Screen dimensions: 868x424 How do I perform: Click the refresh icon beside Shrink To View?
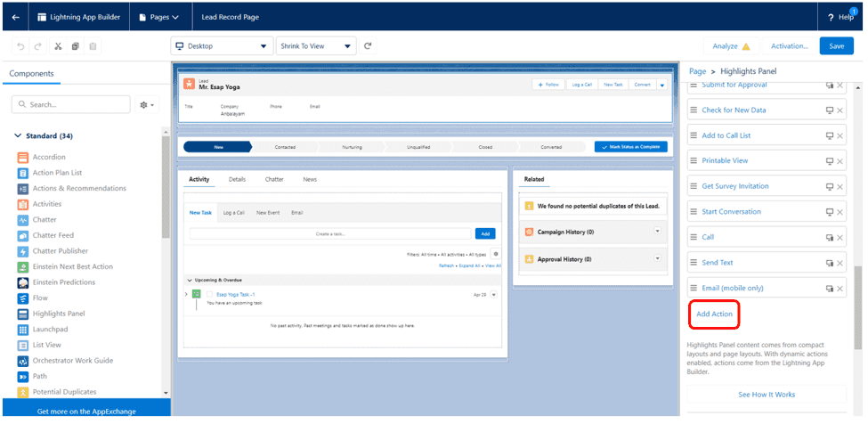pyautogui.click(x=367, y=46)
